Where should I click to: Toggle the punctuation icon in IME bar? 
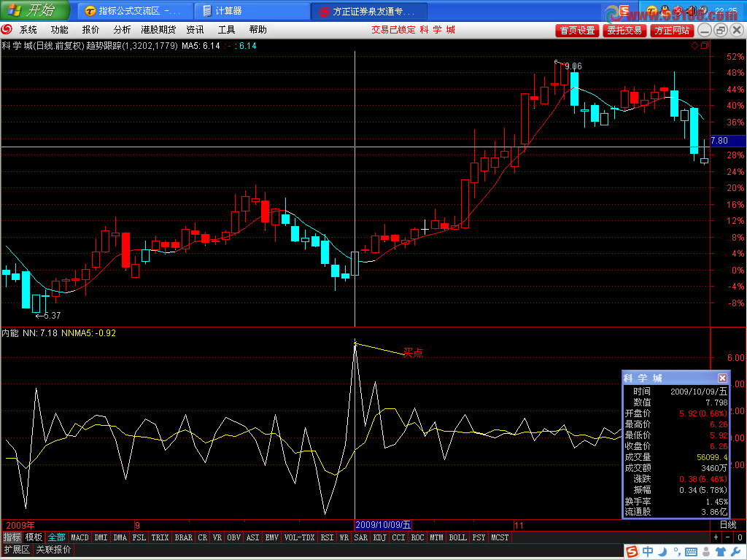(x=676, y=553)
